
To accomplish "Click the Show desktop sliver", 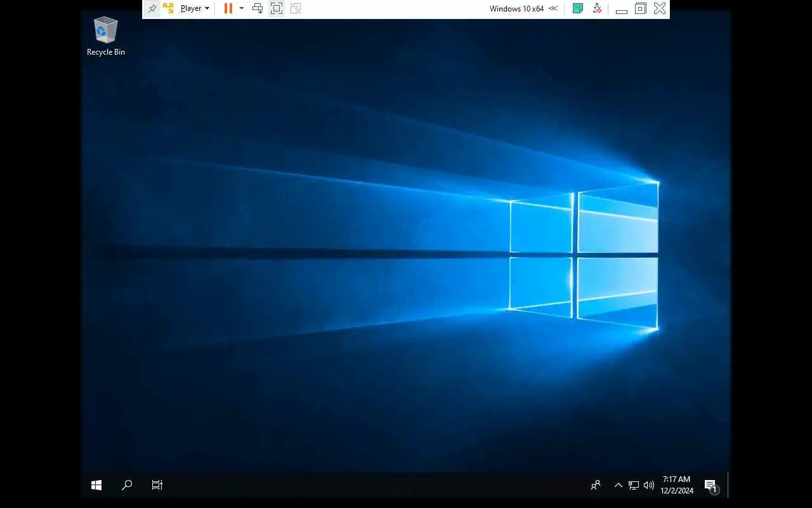I will point(729,485).
